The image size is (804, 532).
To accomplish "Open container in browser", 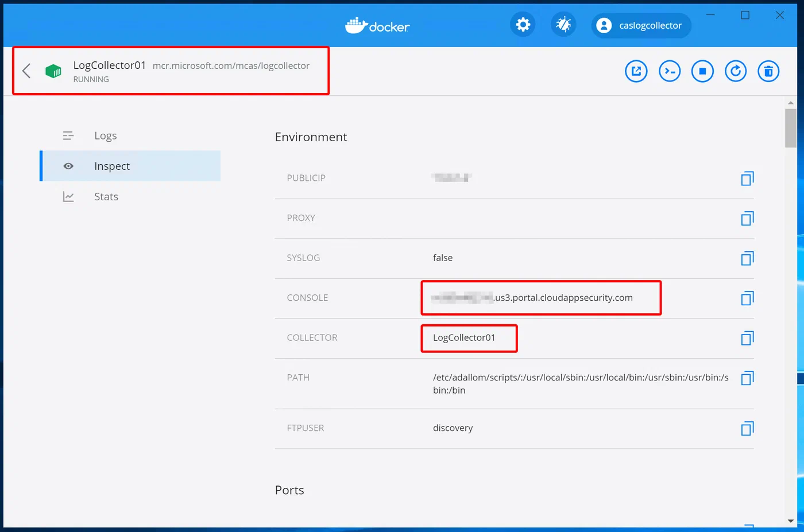I will [x=636, y=71].
